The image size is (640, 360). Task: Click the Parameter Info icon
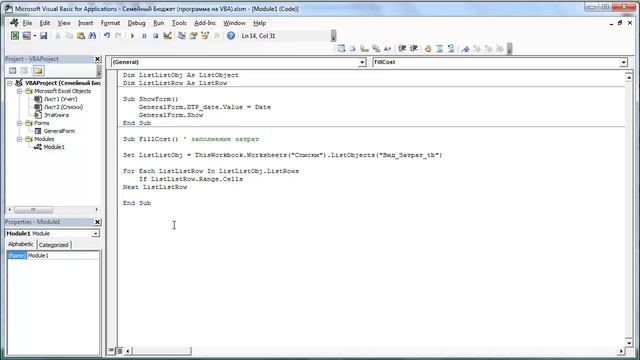376,49
